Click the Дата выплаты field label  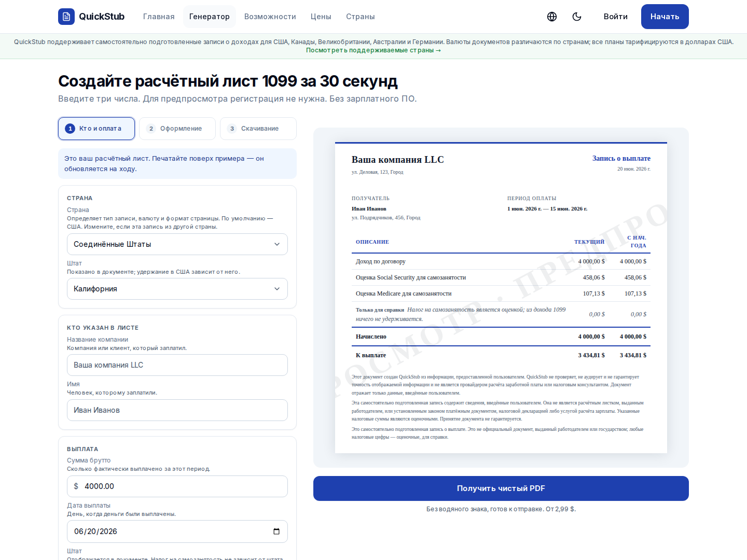89,506
